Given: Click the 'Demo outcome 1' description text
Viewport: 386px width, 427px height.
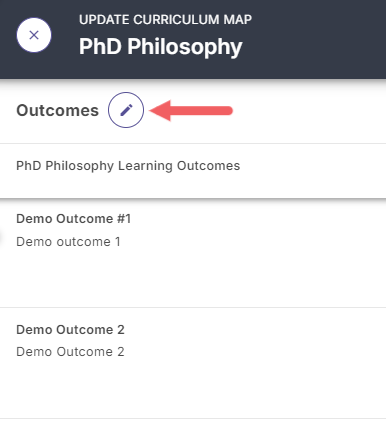Looking at the screenshot, I should click(x=68, y=242).
